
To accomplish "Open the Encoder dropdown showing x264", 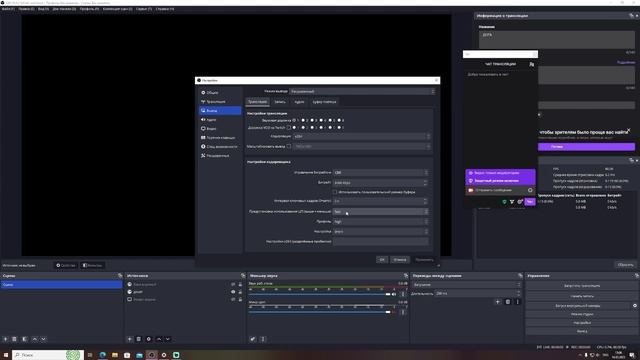I will 362,136.
